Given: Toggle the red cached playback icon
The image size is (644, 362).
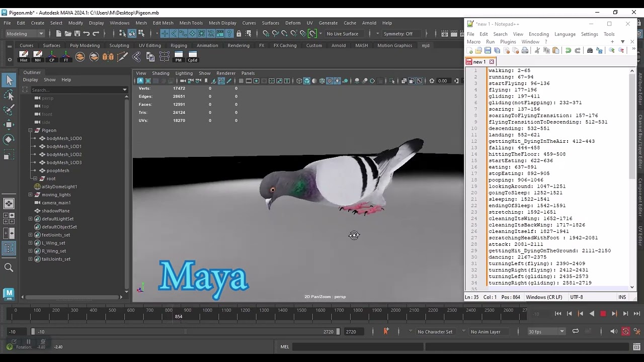Looking at the screenshot, I should tap(625, 332).
